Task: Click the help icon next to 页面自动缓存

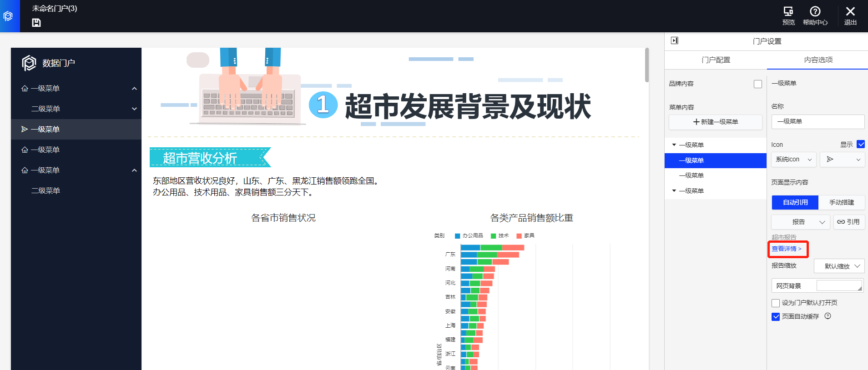Action: tap(828, 316)
